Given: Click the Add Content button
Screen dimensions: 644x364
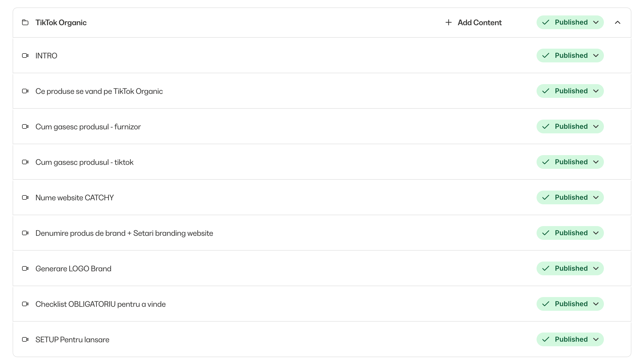Looking at the screenshot, I should (x=474, y=22).
